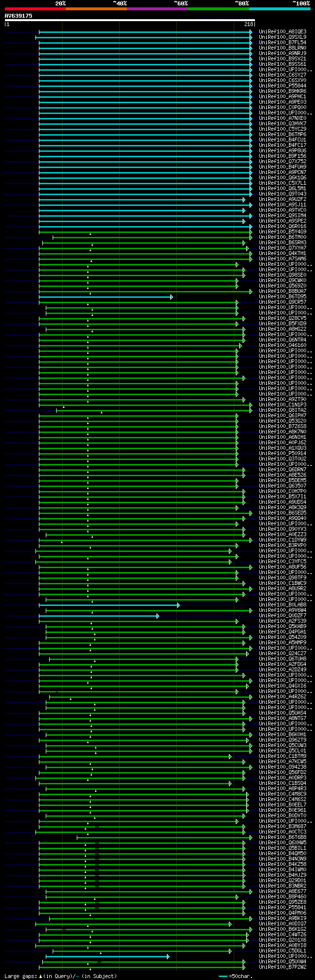Open hit UniRef100_Q9SXL9
Viewport: 315px width, 980px height.
point(283,37)
